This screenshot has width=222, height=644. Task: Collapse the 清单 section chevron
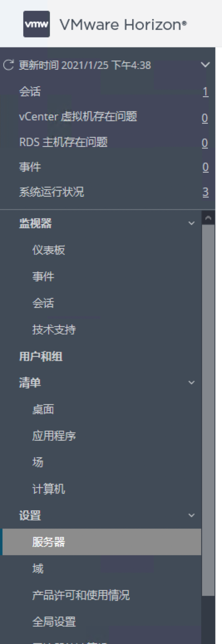click(191, 383)
